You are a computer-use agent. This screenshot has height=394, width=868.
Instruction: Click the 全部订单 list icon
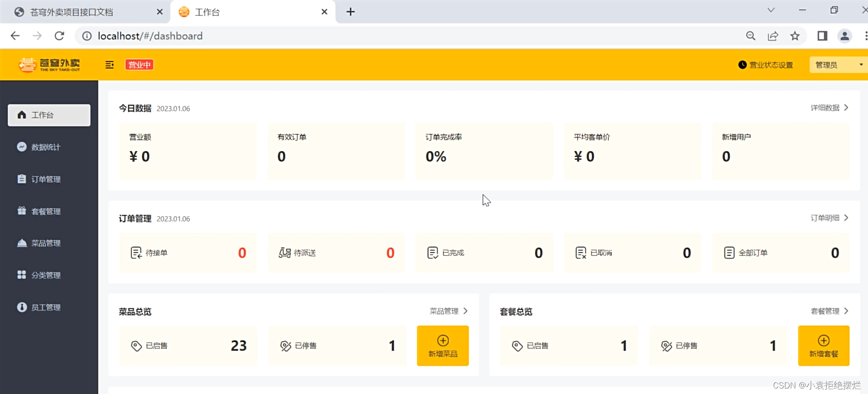[x=729, y=253]
